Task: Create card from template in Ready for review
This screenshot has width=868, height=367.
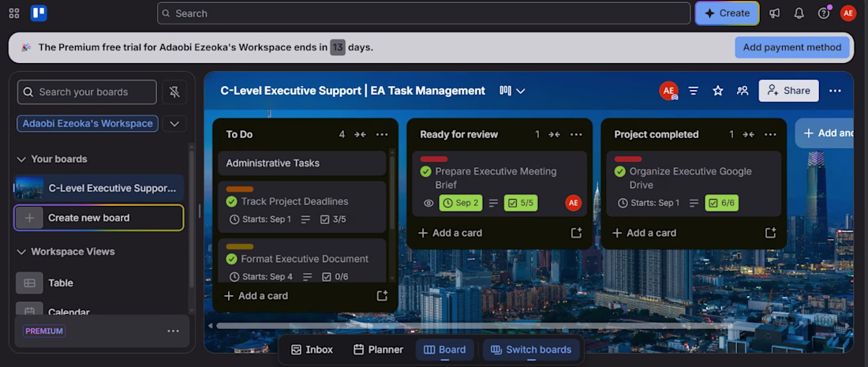Action: [576, 233]
